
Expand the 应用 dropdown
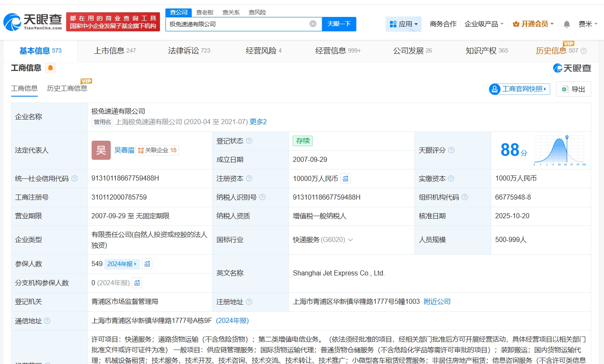(403, 24)
